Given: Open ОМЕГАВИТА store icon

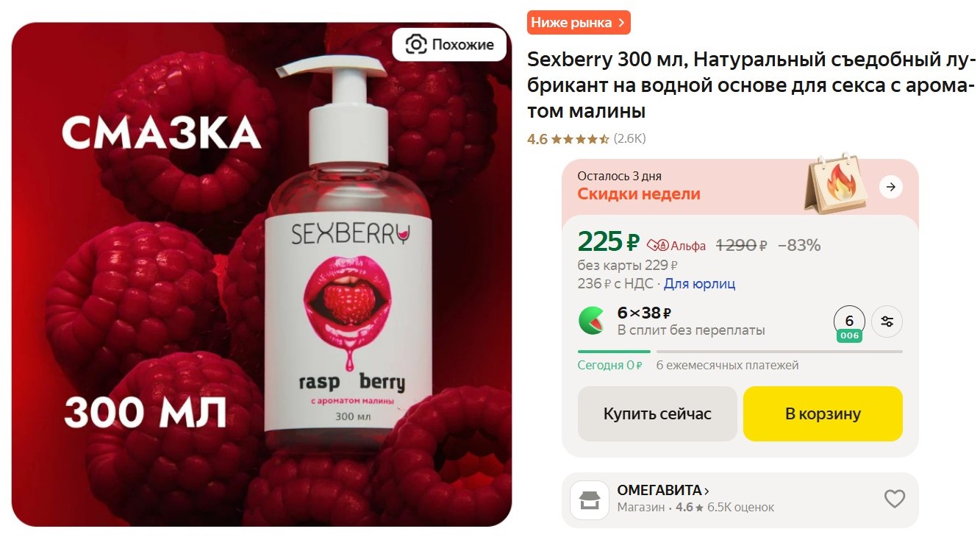Looking at the screenshot, I should coord(589,500).
